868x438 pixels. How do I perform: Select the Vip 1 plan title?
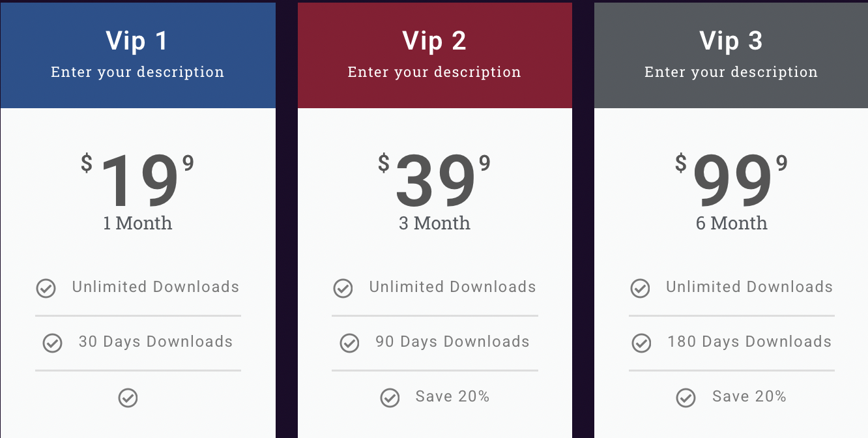(x=137, y=41)
